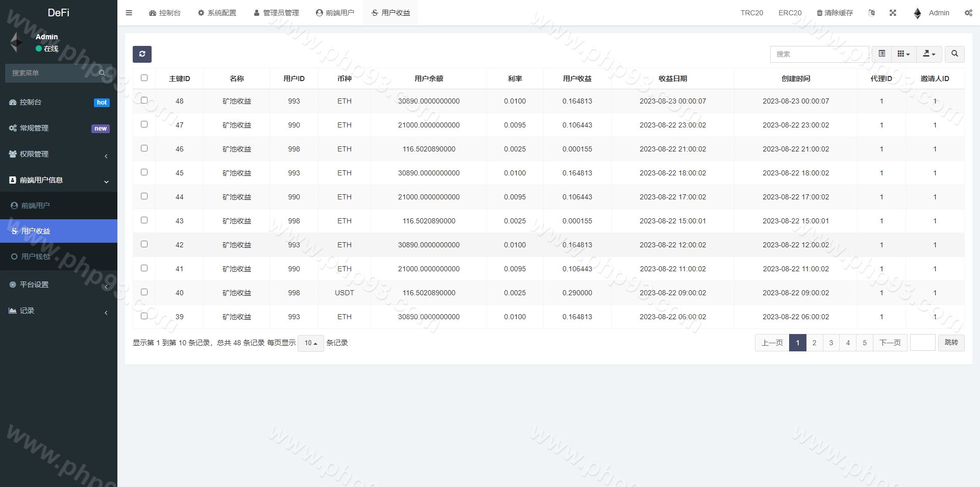
Task: Click the hamburger sidebar toggle icon
Action: [129, 13]
